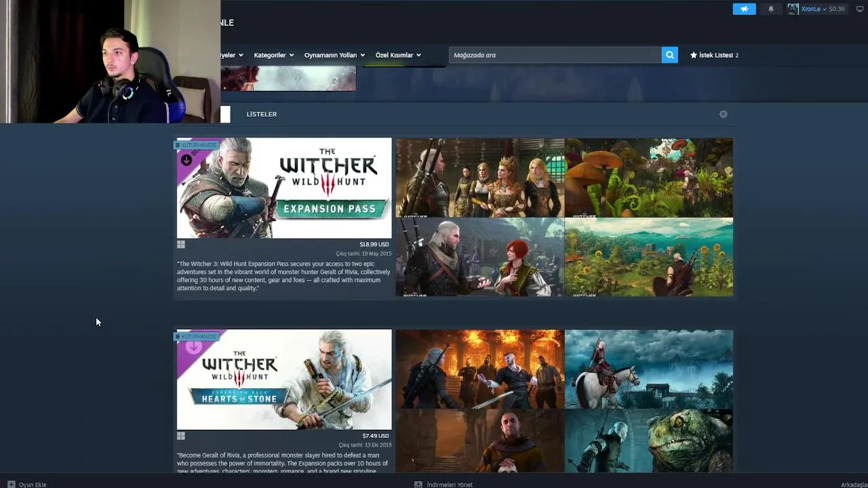Click the featured banner image below menu

pos(288,78)
